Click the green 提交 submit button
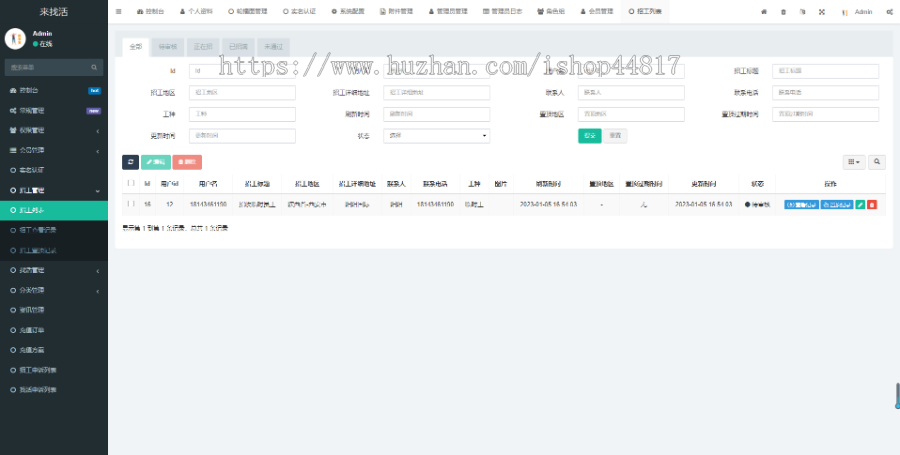This screenshot has height=455, width=900. click(589, 136)
